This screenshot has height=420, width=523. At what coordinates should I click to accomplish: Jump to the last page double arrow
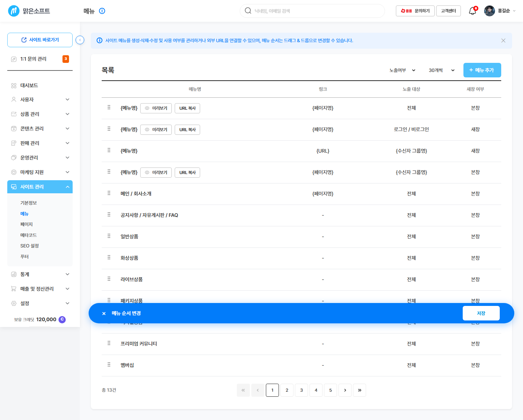(x=360, y=390)
